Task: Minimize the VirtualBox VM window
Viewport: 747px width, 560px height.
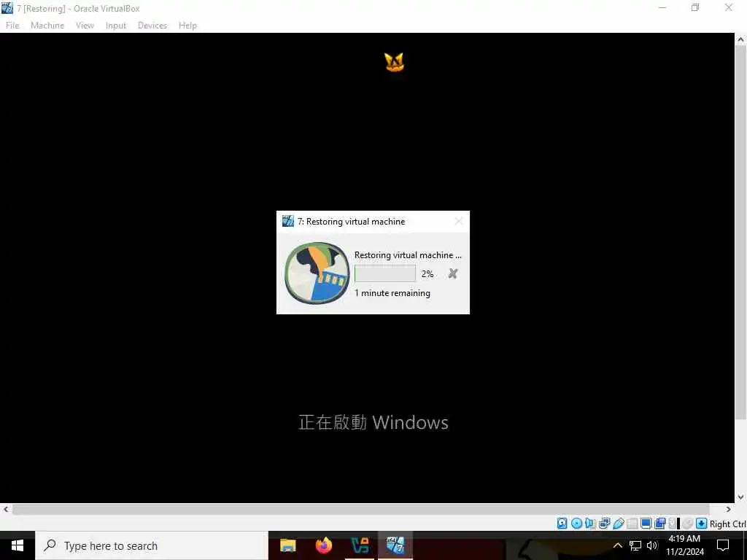Action: [x=662, y=7]
